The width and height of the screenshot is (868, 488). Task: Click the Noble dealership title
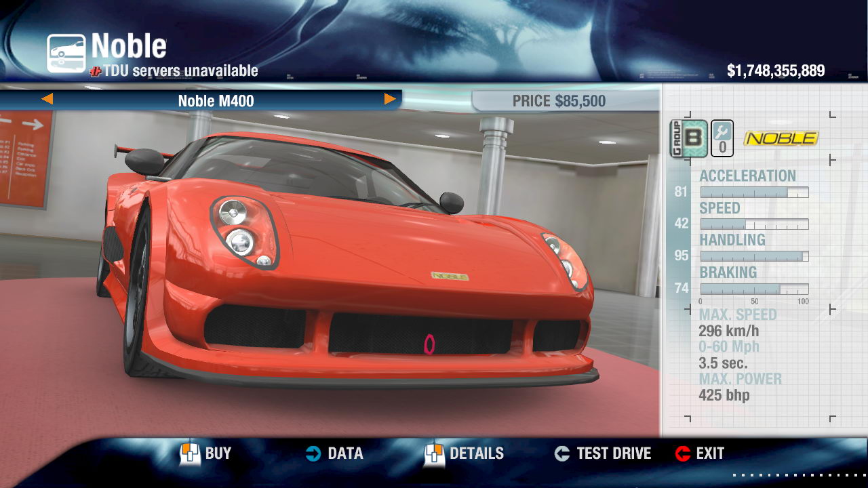(x=129, y=46)
